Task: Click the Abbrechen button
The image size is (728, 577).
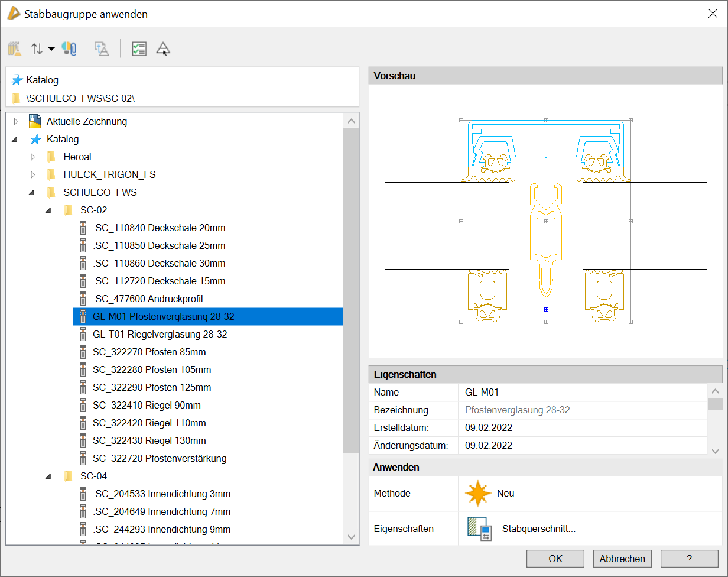Action: (622, 559)
